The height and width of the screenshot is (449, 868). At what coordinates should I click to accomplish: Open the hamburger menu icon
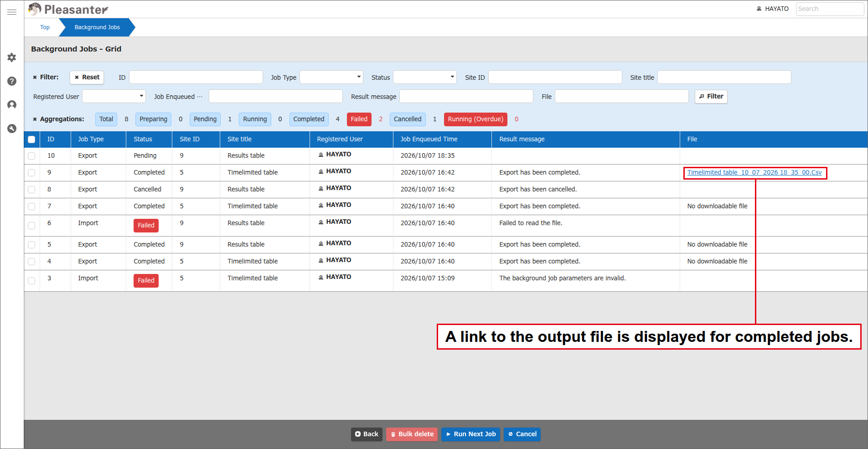click(12, 12)
